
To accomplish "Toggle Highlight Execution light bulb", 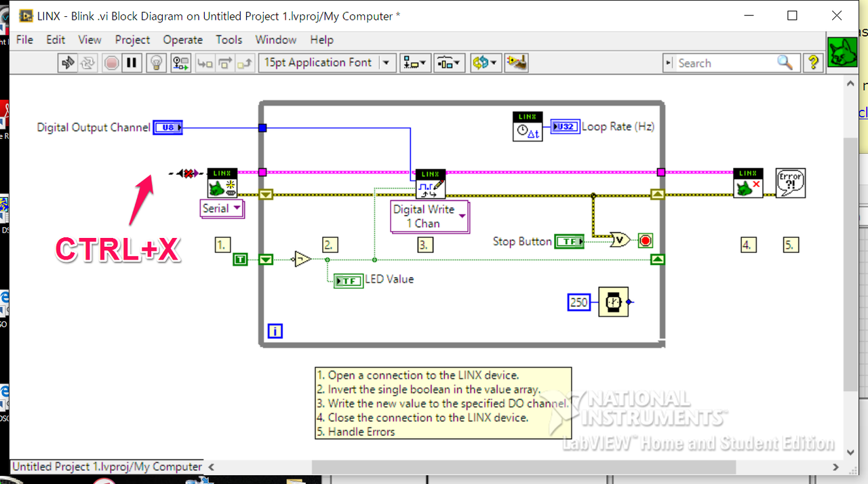I will click(157, 63).
